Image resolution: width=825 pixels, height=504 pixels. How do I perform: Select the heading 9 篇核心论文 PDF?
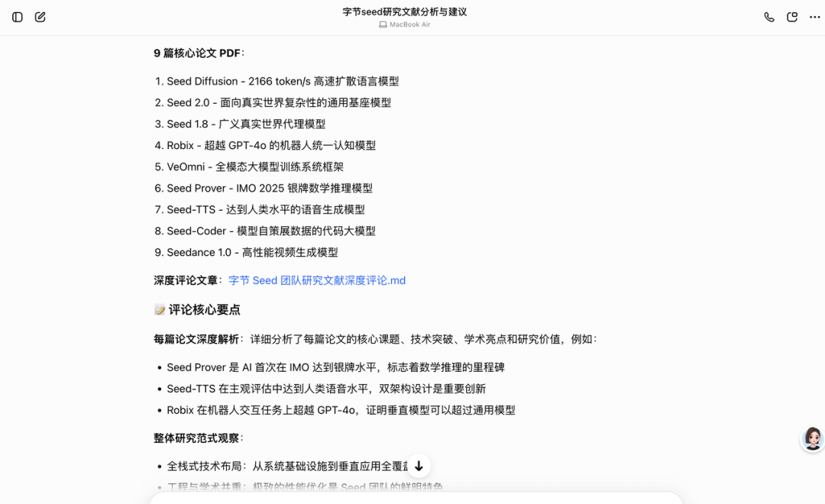pyautogui.click(x=199, y=53)
